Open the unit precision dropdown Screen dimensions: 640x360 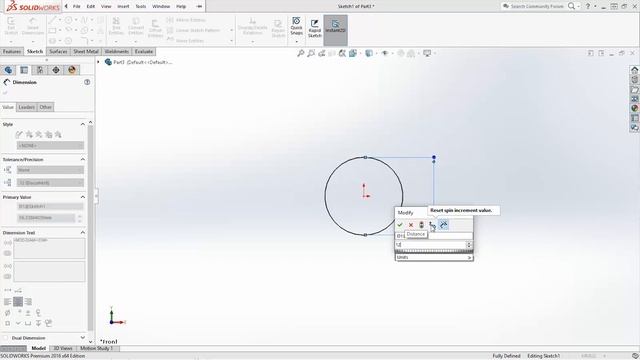(x=50, y=182)
